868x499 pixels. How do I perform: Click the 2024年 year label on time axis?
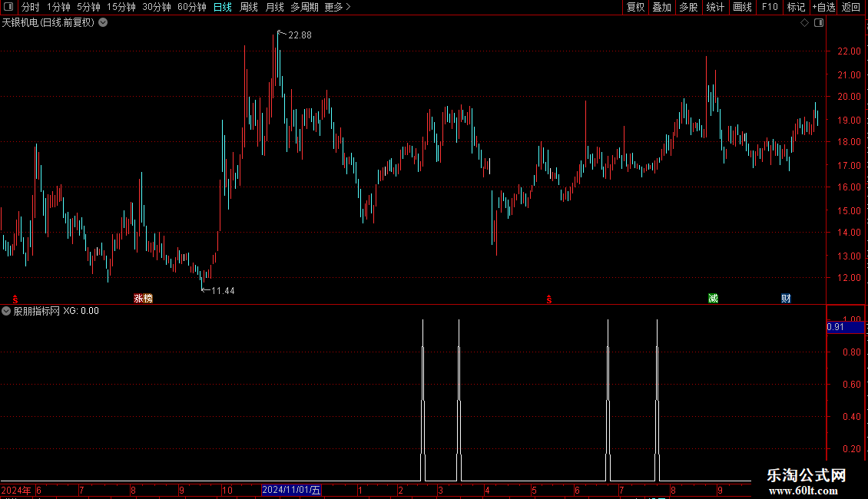(x=16, y=490)
